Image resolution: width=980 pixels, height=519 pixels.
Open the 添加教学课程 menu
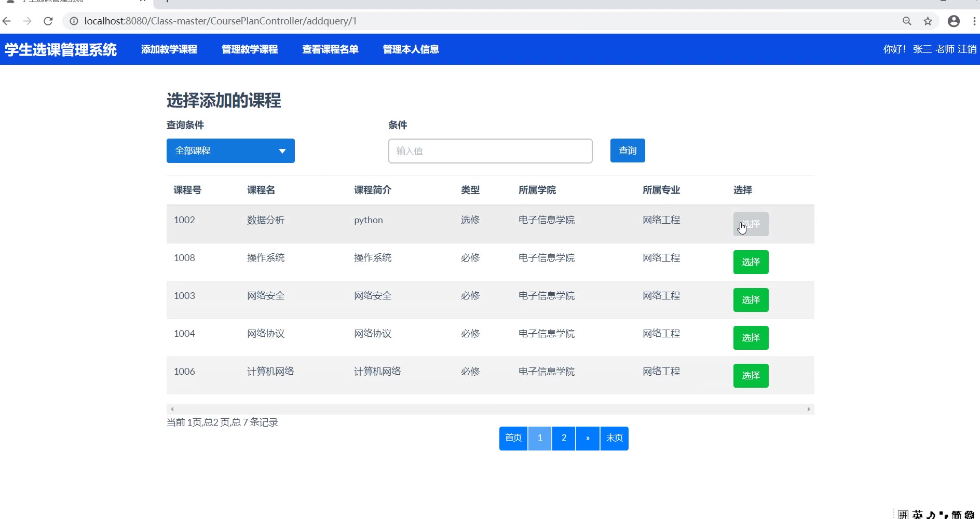(169, 49)
